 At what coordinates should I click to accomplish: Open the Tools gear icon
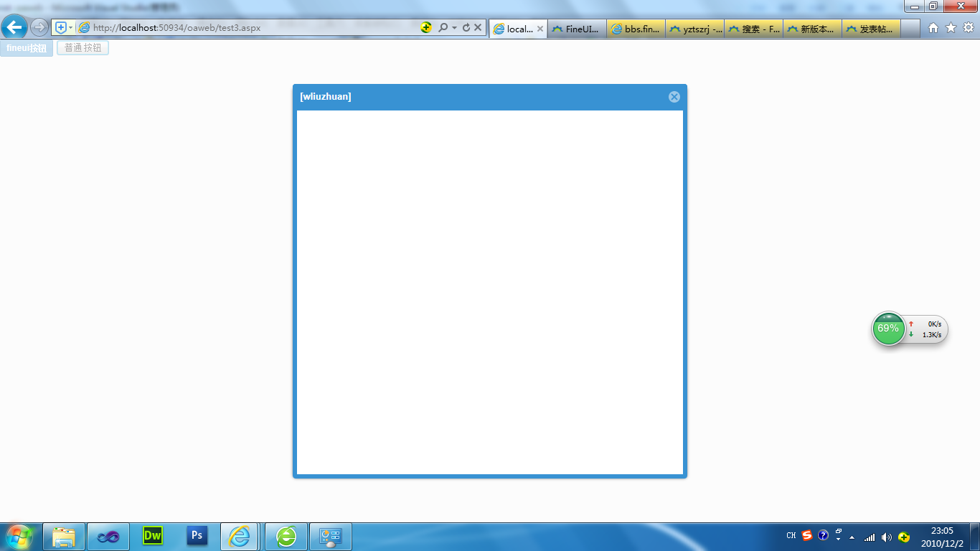968,28
